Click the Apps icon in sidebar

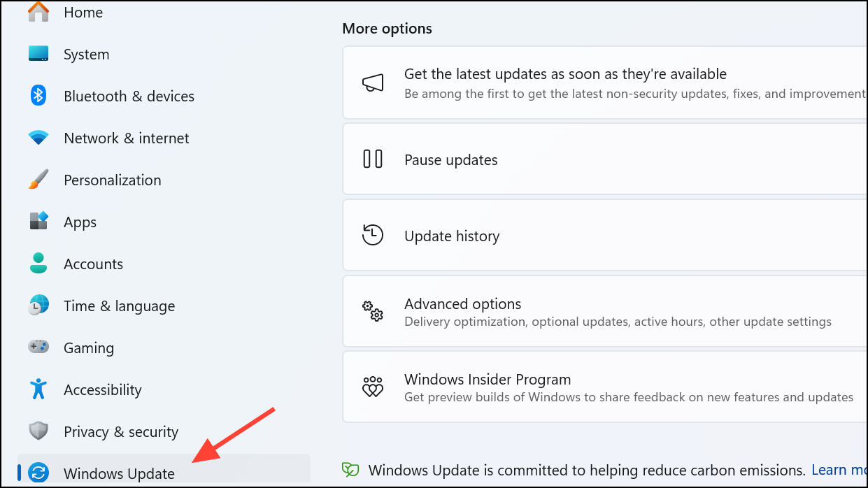[38, 222]
